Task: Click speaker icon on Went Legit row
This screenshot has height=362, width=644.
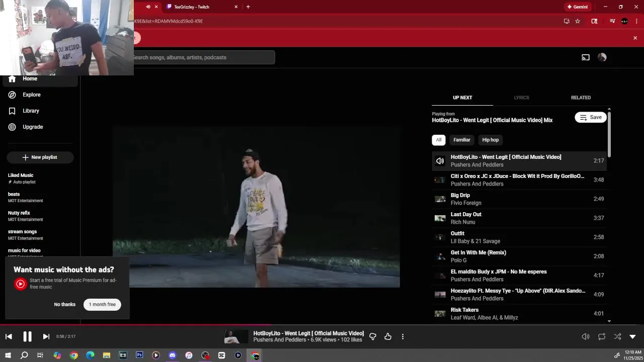Action: click(x=440, y=161)
